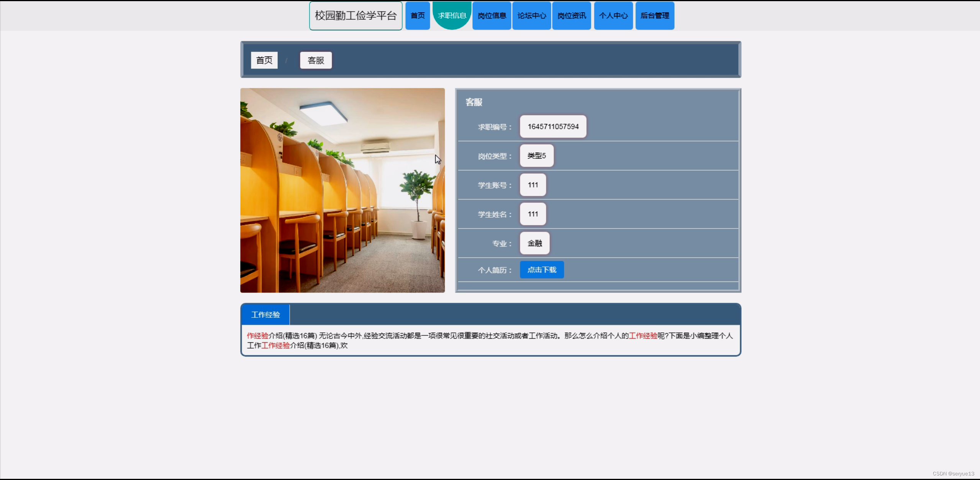
Task: Click the 求职编号 field showing 1645711057594
Action: pos(552,127)
